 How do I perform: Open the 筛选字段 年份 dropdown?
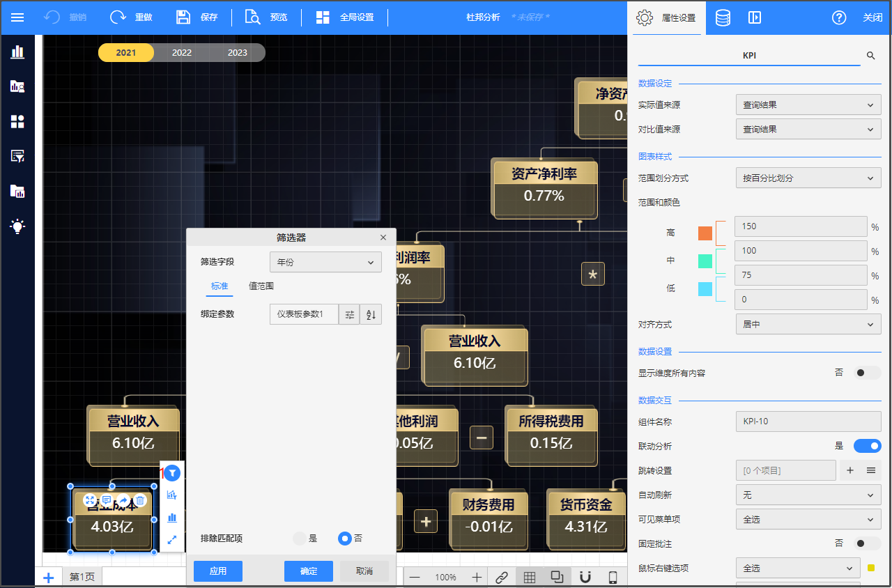pos(325,262)
